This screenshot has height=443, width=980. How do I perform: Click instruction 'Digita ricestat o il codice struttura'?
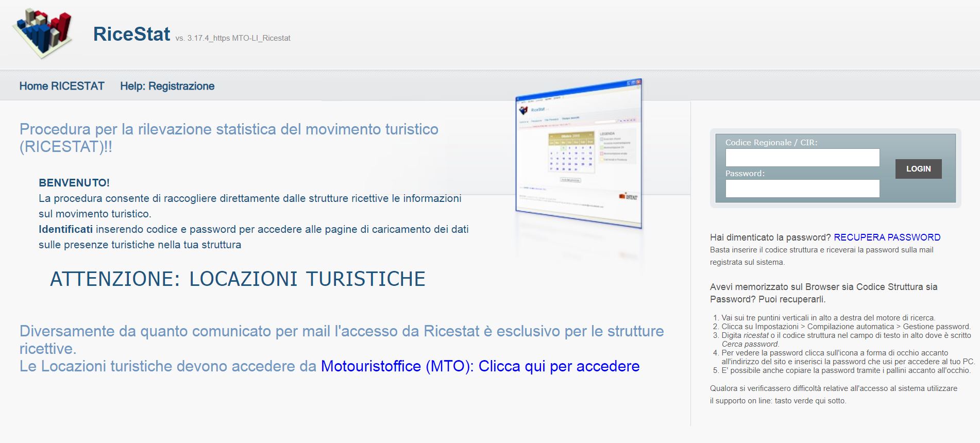point(846,339)
